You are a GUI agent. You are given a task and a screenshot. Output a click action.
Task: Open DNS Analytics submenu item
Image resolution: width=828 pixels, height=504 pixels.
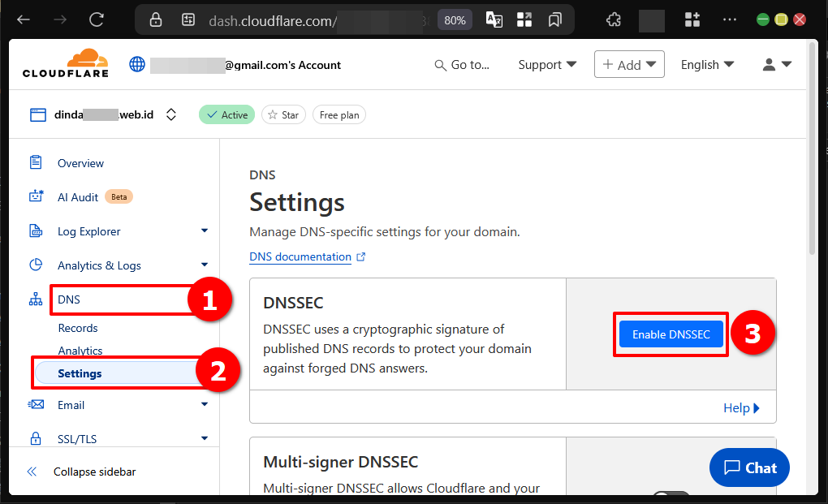tap(80, 351)
